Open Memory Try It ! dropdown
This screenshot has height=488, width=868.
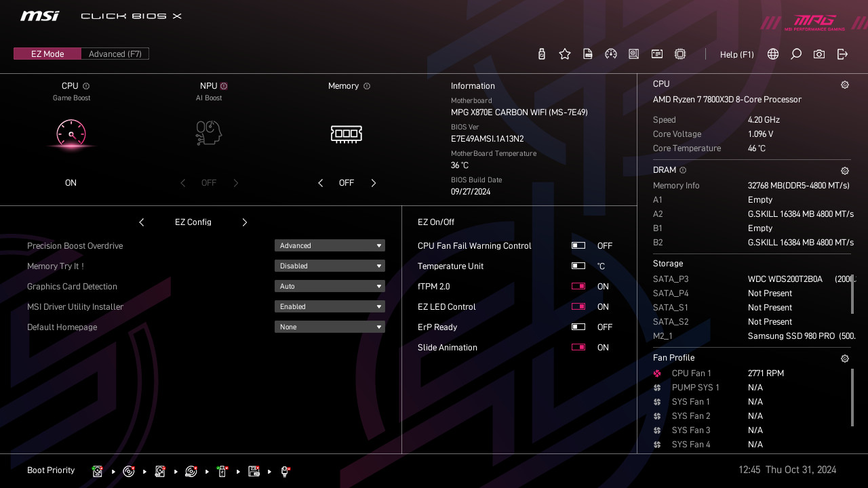[330, 266]
